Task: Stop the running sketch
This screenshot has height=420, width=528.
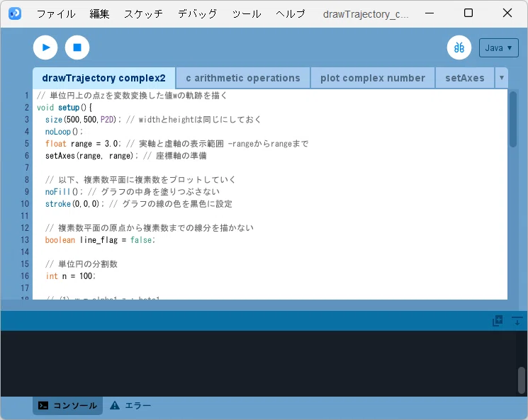Action: (77, 47)
